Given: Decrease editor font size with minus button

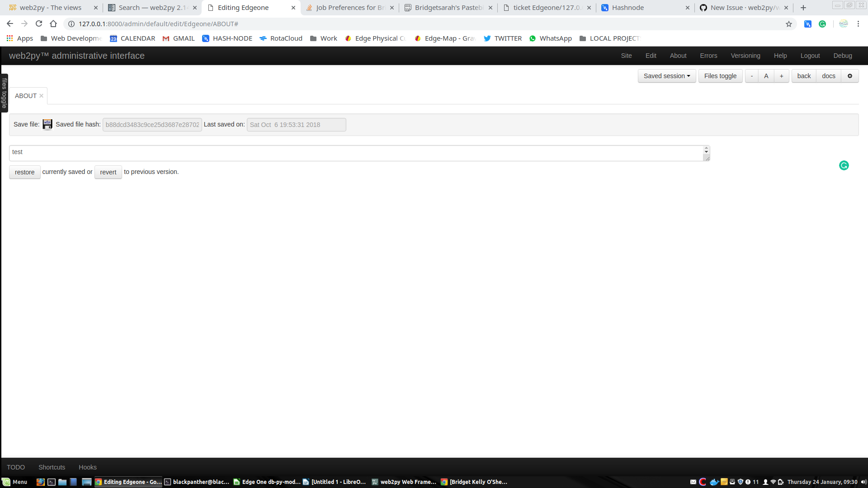Looking at the screenshot, I should [x=752, y=76].
